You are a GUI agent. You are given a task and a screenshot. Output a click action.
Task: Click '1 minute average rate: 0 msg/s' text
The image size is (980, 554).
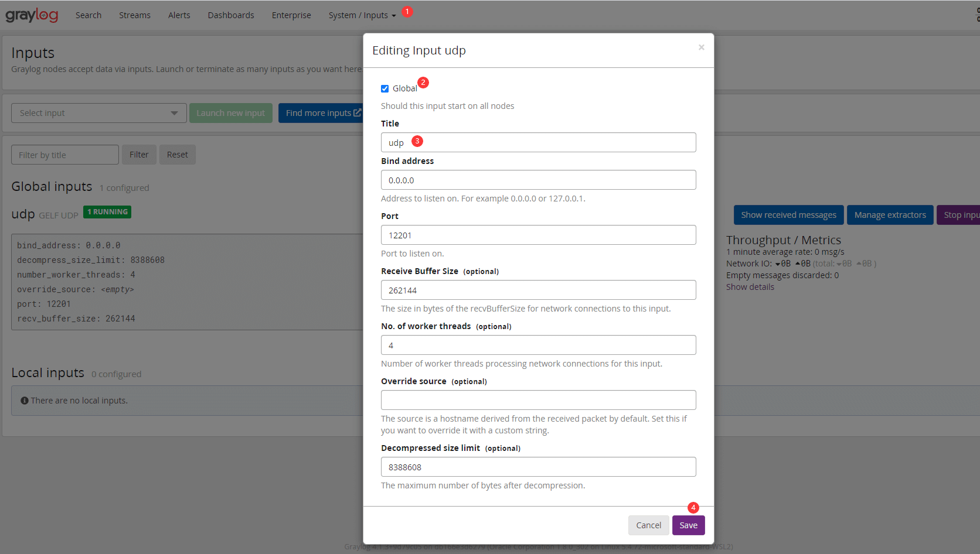[x=785, y=252]
